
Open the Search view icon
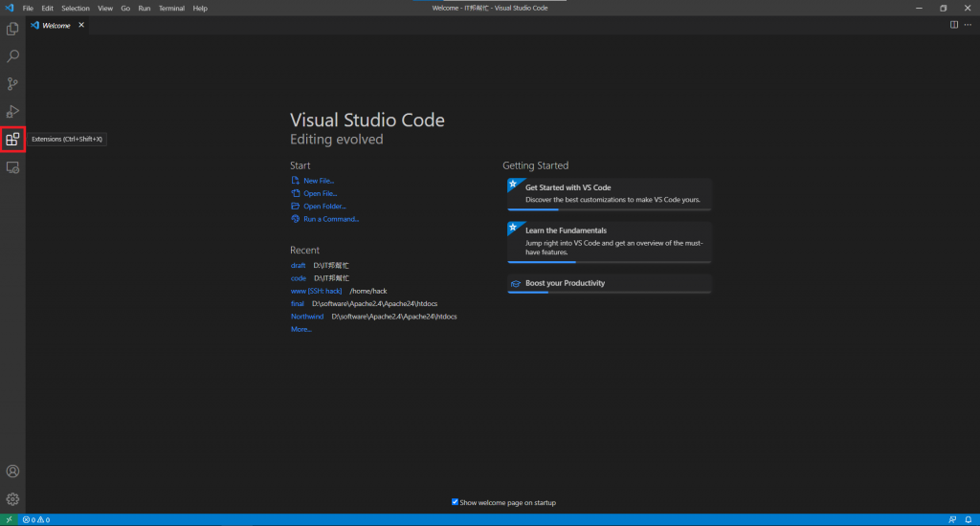12,56
